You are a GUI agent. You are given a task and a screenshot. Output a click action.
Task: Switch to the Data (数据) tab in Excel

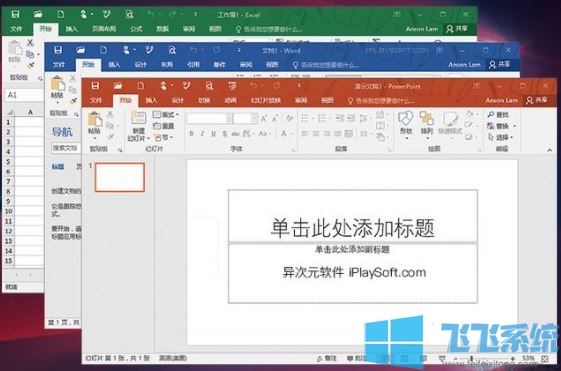coord(162,29)
